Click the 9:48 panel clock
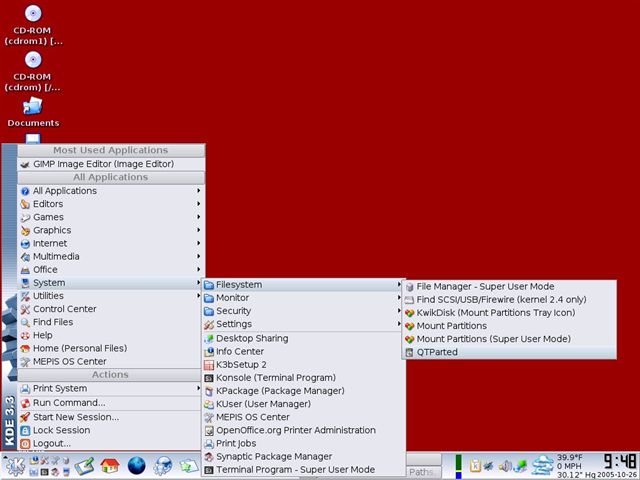 [620, 461]
